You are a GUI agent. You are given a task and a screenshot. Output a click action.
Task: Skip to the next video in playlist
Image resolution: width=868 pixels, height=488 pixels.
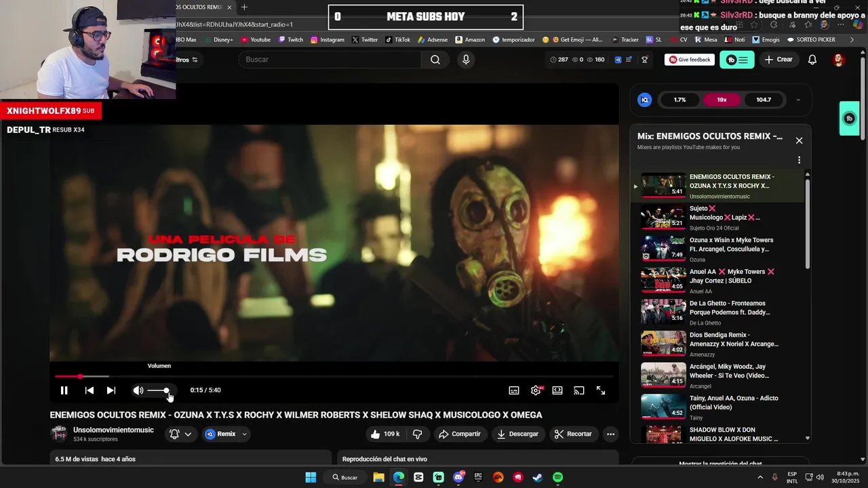[111, 390]
